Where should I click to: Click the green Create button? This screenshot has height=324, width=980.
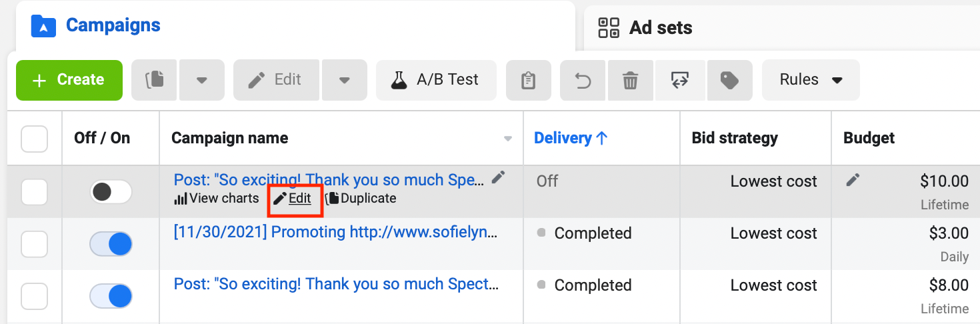69,80
